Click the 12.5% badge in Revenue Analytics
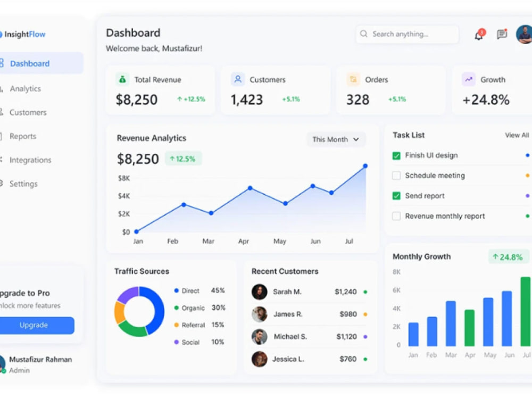 click(x=183, y=159)
